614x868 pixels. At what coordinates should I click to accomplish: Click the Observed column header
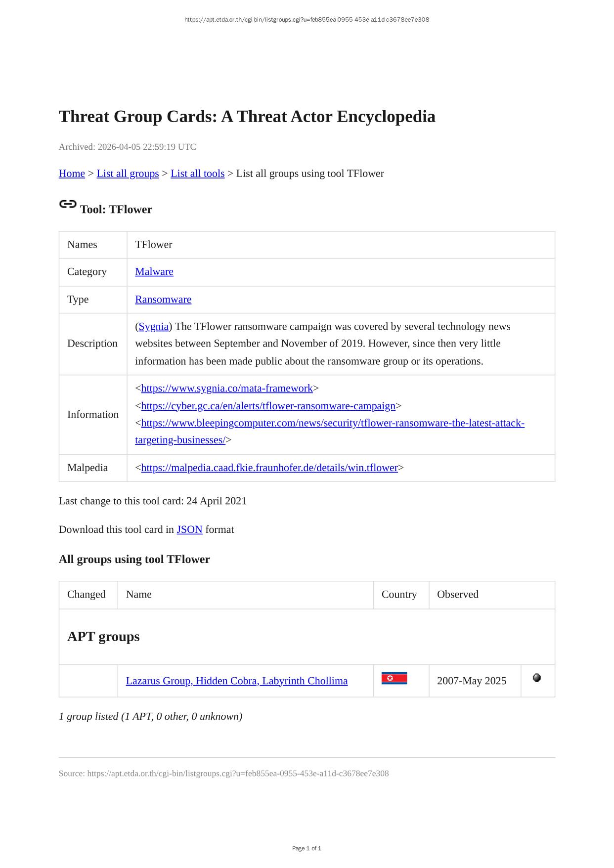pos(458,595)
